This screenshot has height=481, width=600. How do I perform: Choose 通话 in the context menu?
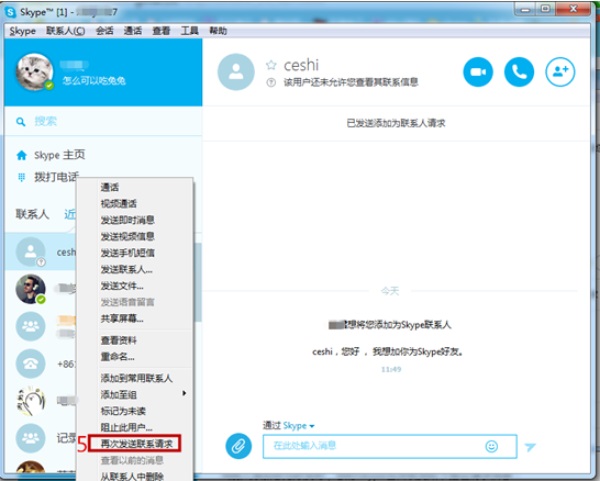pos(135,187)
